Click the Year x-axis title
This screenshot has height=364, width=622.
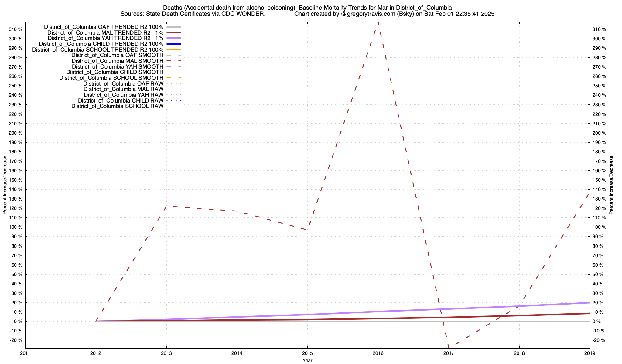click(x=307, y=361)
